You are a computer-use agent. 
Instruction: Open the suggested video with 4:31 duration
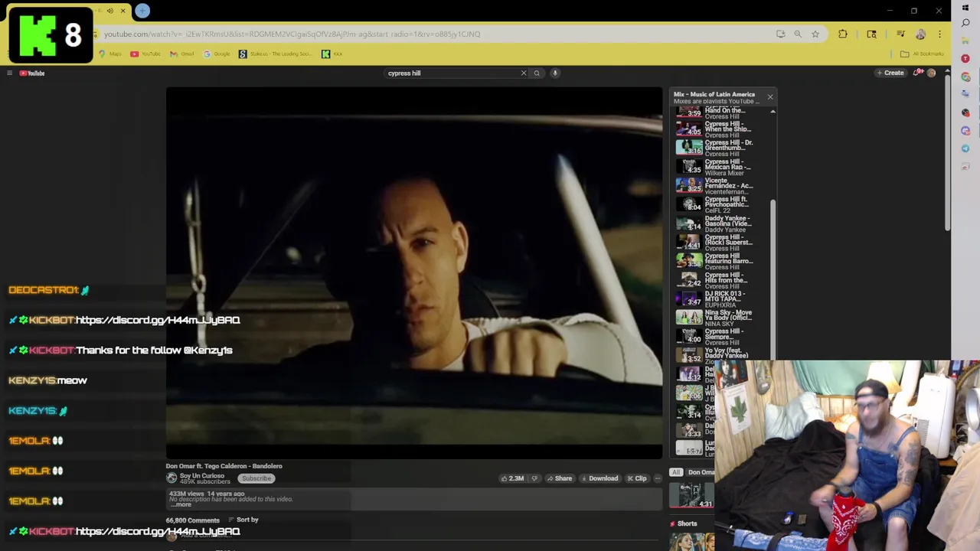point(691,495)
